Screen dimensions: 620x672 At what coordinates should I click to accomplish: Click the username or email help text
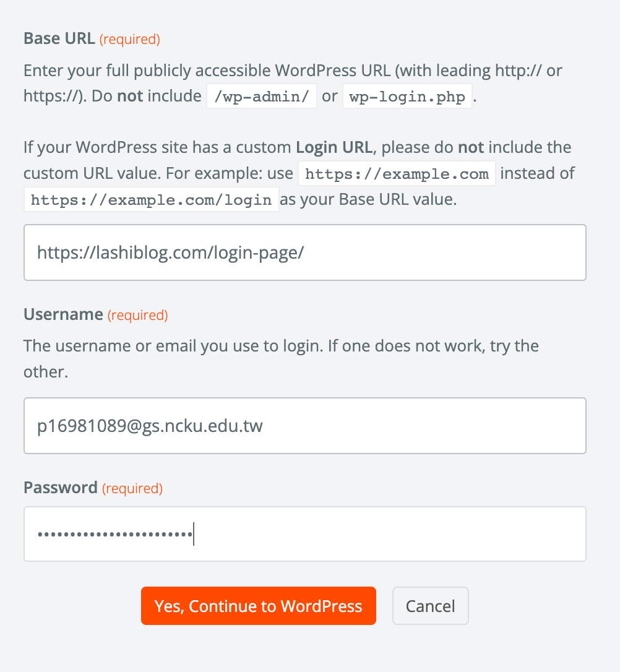(x=281, y=345)
